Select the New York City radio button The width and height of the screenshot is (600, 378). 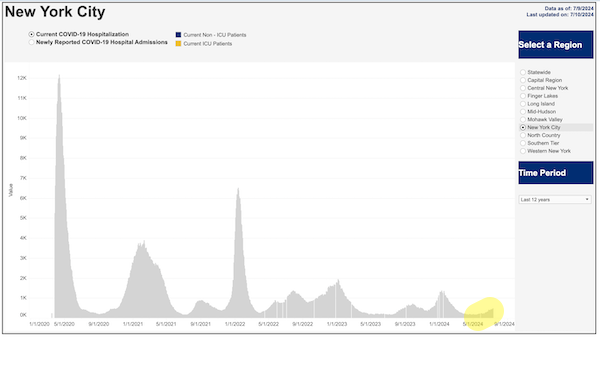point(523,127)
